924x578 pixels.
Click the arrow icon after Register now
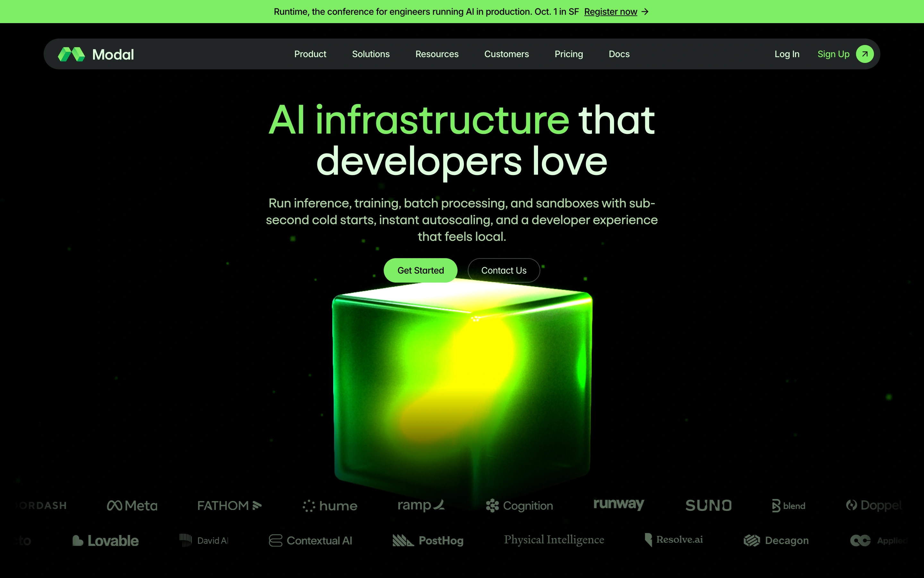tap(645, 12)
